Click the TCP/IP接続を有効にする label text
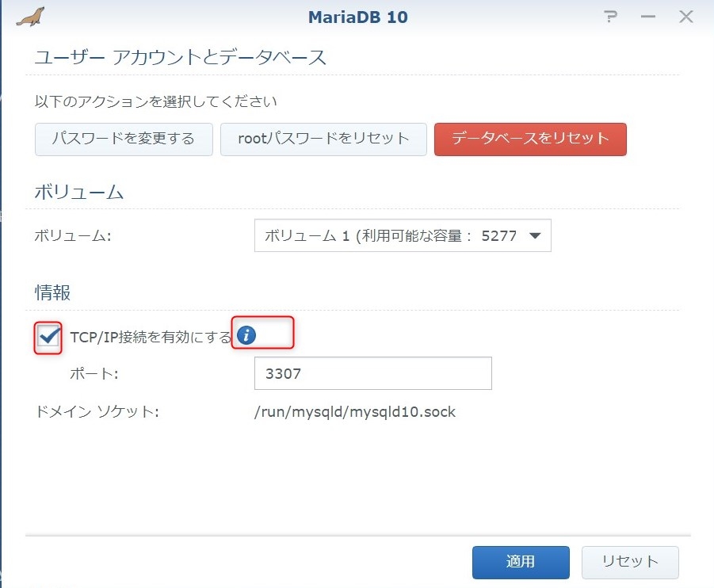 coord(151,337)
